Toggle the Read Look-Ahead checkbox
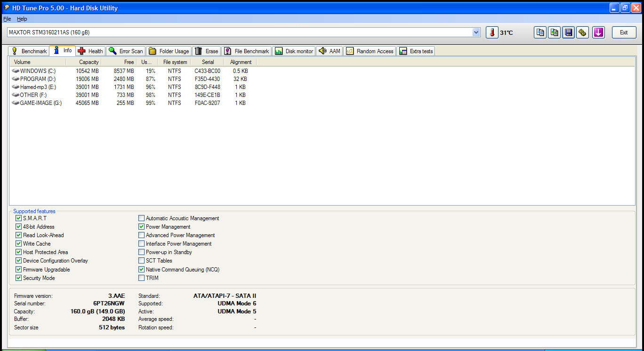Viewport: 644px width, 351px height. pos(18,235)
